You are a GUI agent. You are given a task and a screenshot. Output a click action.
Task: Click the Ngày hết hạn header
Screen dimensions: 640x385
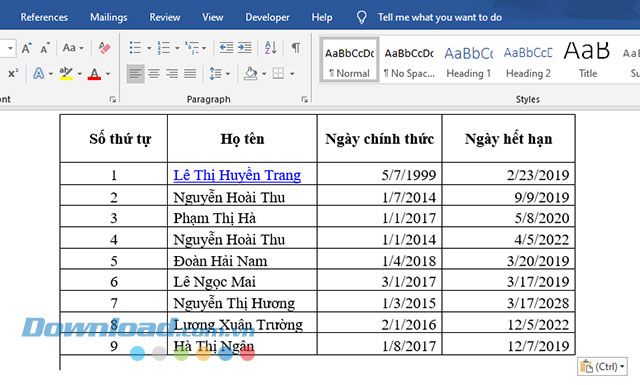pyautogui.click(x=509, y=139)
